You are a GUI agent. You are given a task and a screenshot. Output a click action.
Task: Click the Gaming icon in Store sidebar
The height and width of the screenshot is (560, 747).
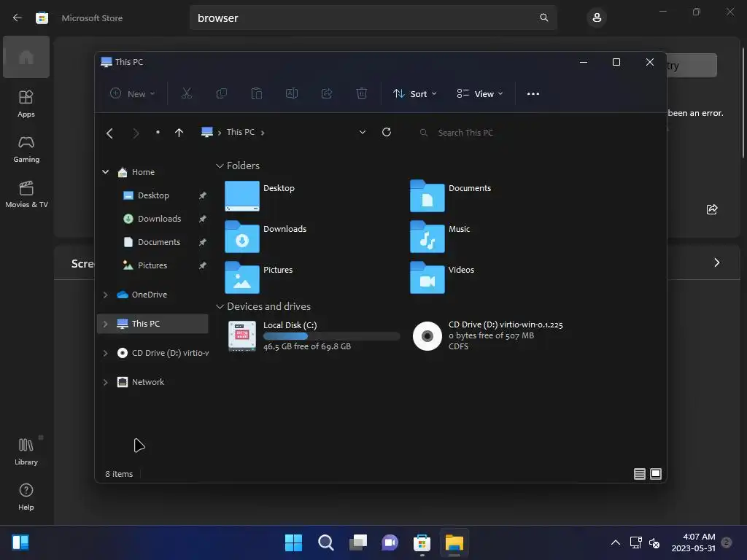[x=26, y=149]
